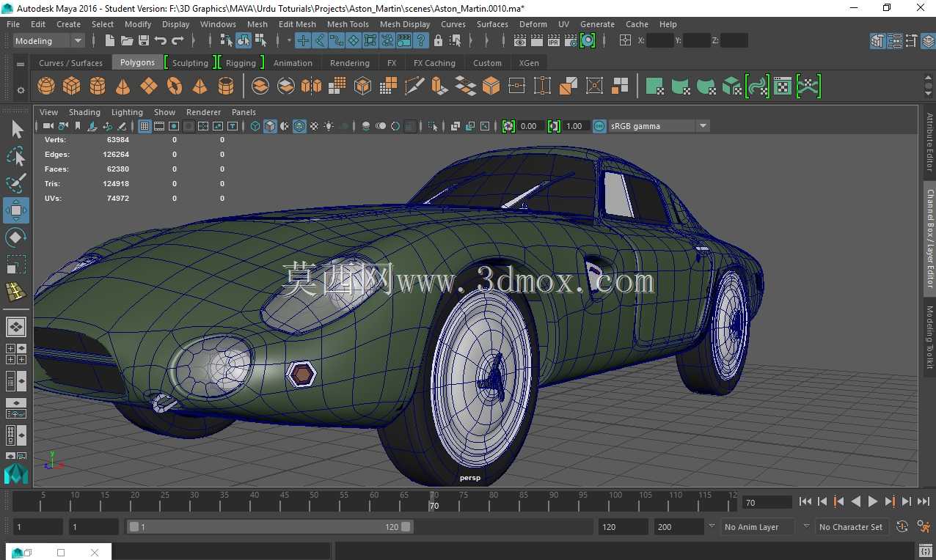Expand the Modeling Toolkit side tab
936x560 pixels.
[x=929, y=337]
